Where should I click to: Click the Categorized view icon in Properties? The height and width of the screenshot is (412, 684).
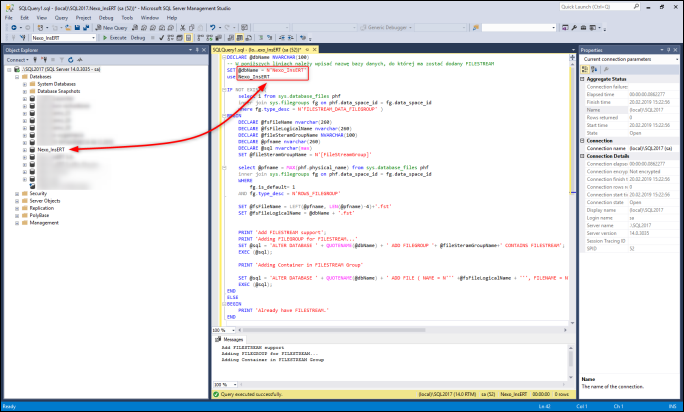click(587, 70)
